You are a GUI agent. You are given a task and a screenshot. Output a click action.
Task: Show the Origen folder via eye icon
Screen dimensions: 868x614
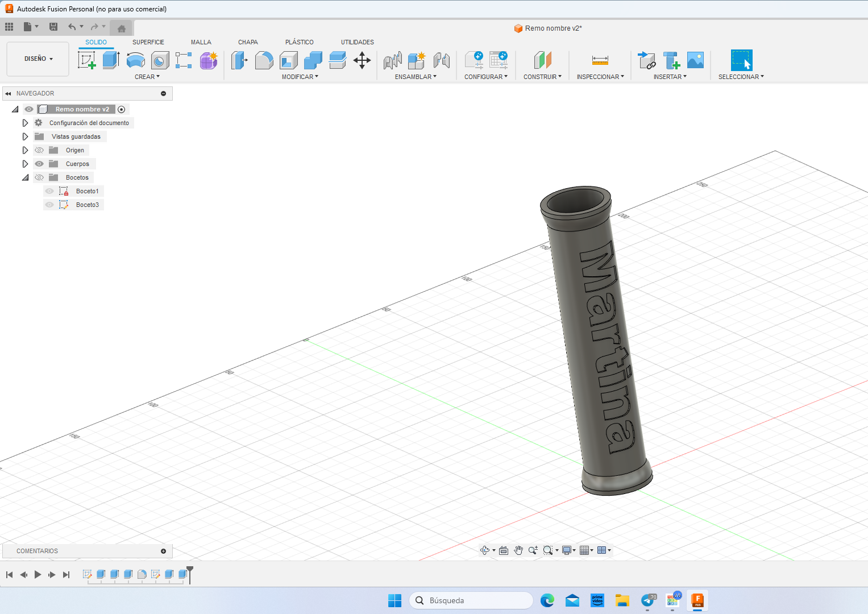pos(39,150)
